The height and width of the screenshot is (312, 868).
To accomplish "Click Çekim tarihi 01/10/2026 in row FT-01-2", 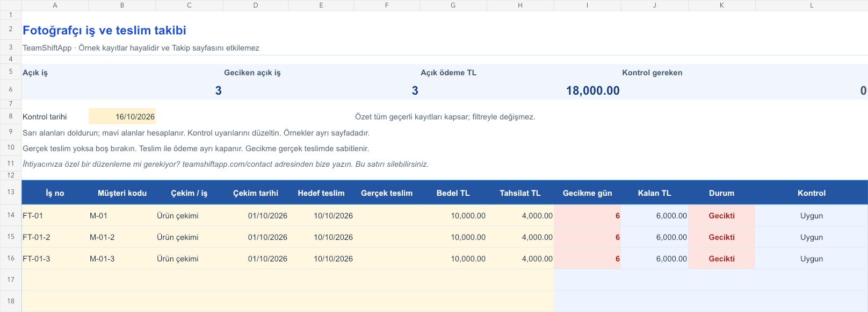I will [x=256, y=237].
